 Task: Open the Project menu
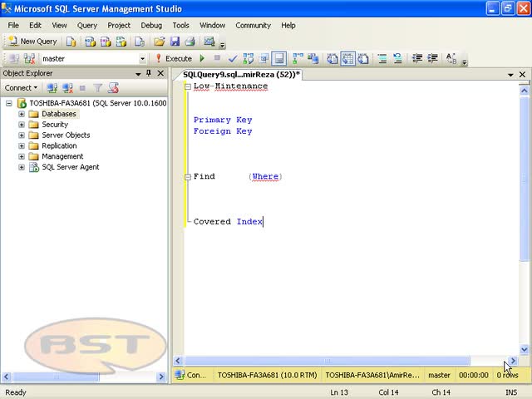click(119, 26)
